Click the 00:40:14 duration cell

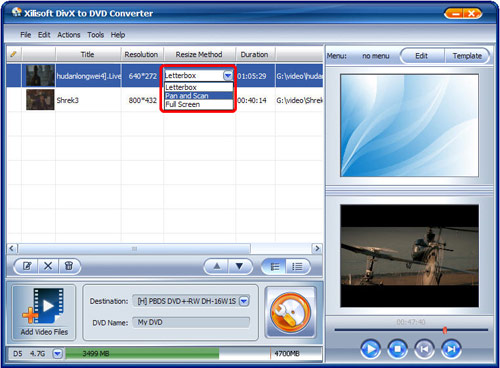pos(252,100)
